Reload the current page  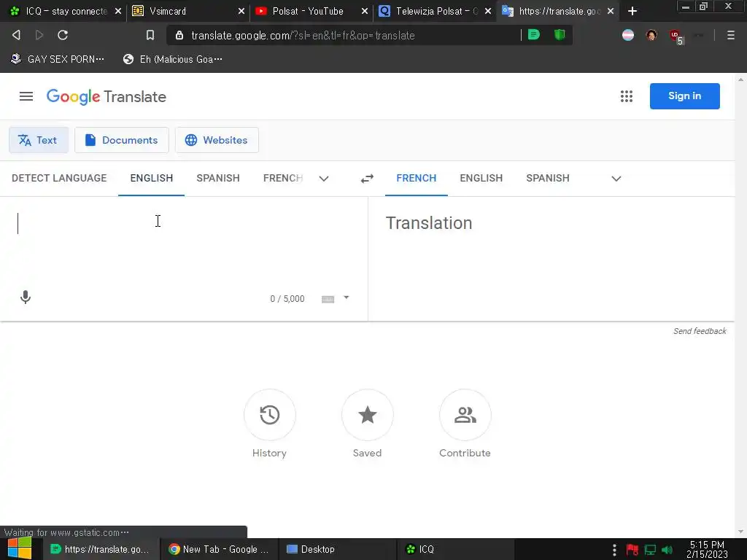[x=63, y=35]
